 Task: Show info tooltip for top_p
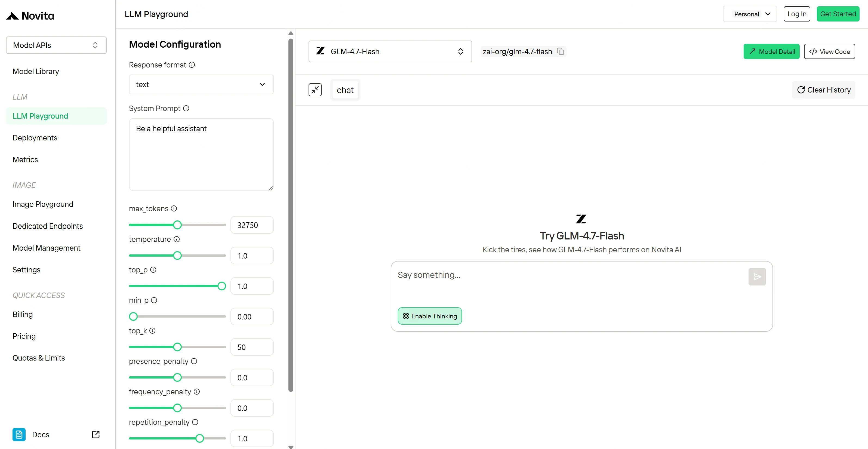[153, 270]
